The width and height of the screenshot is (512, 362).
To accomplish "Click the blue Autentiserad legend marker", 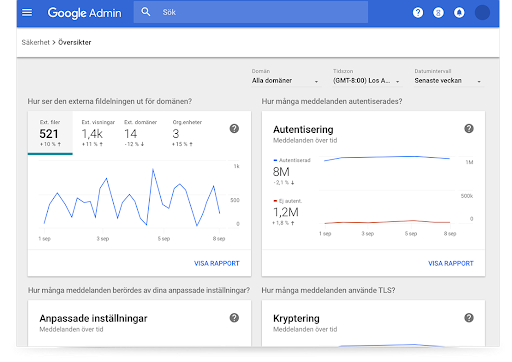I will [x=275, y=160].
